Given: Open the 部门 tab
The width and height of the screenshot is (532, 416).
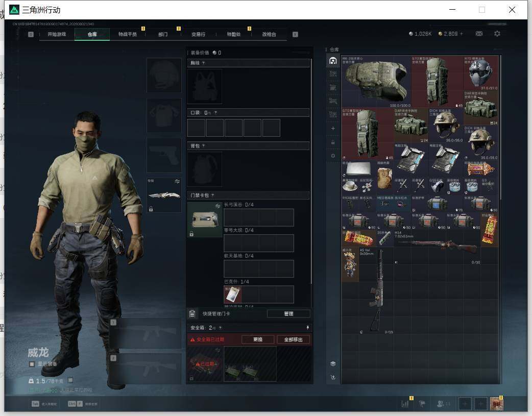Looking at the screenshot, I should point(163,34).
